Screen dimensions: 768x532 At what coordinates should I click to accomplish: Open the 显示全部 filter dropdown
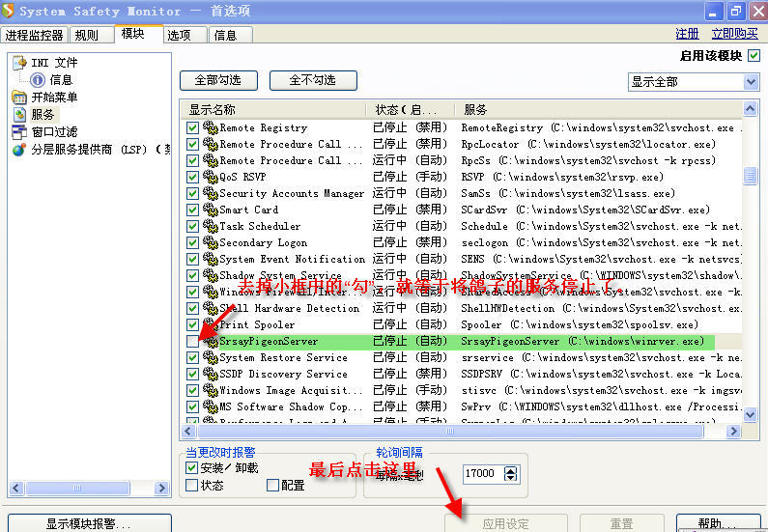(x=751, y=82)
